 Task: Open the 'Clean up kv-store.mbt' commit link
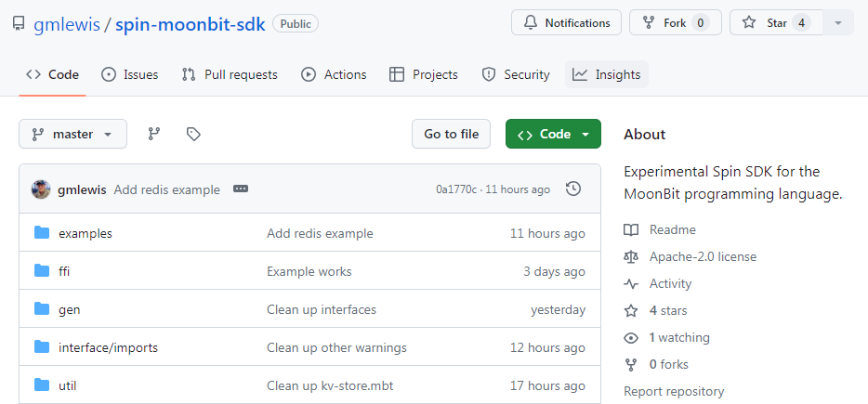(x=330, y=385)
